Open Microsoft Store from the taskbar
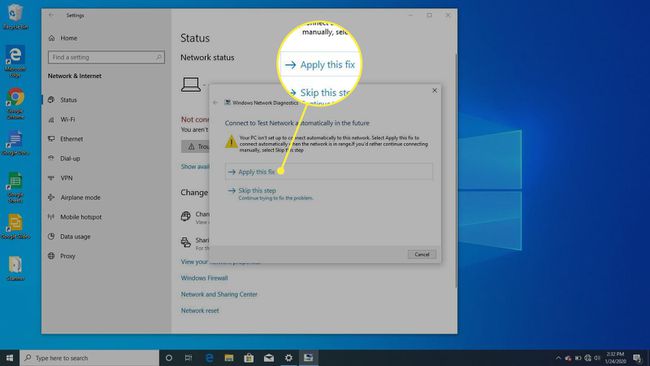The width and height of the screenshot is (650, 366). tap(249, 358)
